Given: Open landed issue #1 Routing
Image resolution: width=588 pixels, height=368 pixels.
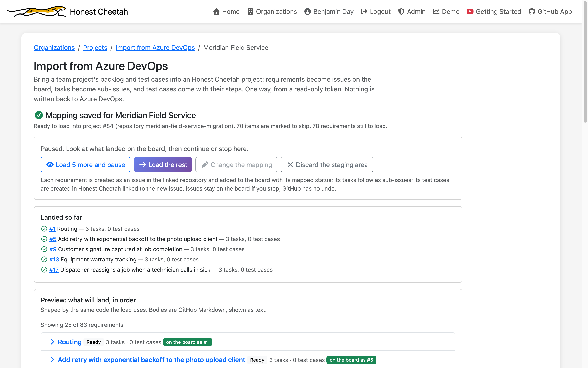Looking at the screenshot, I should 52,229.
